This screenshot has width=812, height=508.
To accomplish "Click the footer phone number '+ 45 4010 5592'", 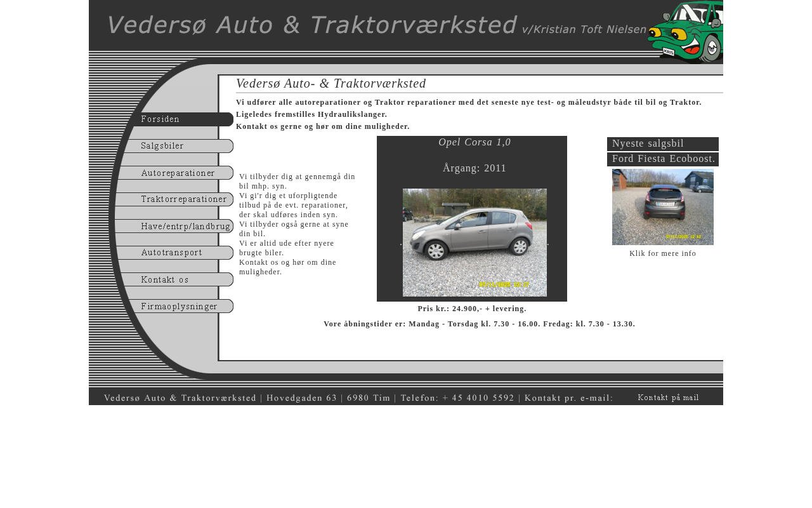I will [x=478, y=398].
